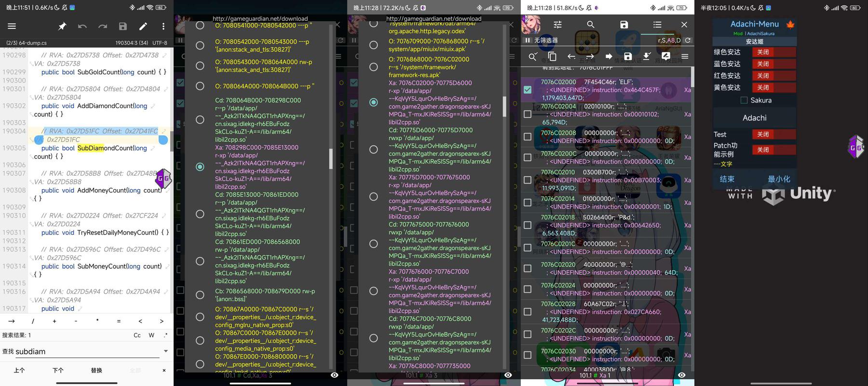Pause the game with the pause icon
Image resolution: width=868 pixels, height=386 pixels.
tap(528, 41)
